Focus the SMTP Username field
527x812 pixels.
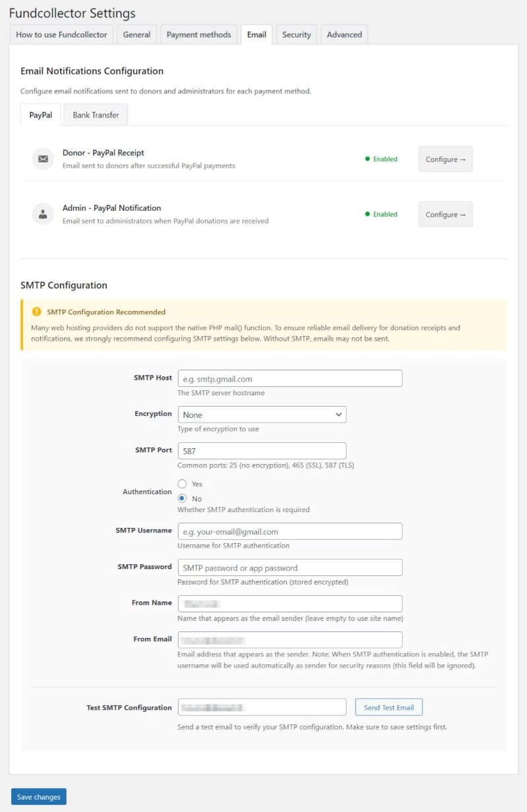(290, 531)
